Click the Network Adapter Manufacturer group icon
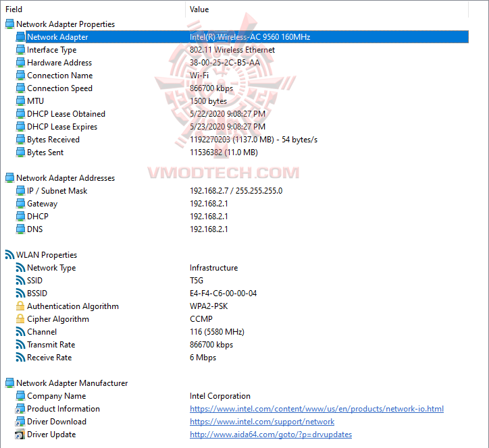 click(9, 383)
